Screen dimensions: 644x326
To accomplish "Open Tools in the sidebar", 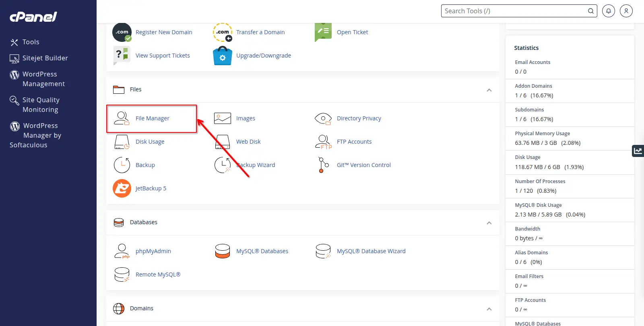I will (31, 42).
